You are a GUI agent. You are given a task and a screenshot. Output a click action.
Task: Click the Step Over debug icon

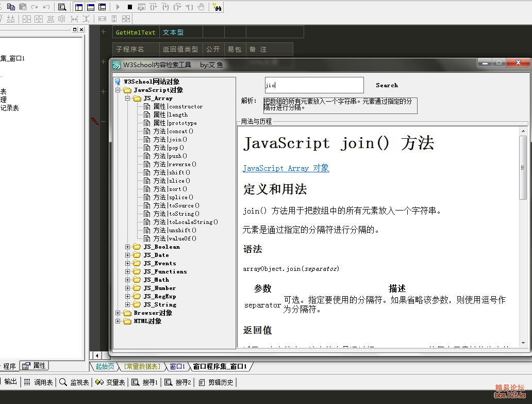(153, 7)
